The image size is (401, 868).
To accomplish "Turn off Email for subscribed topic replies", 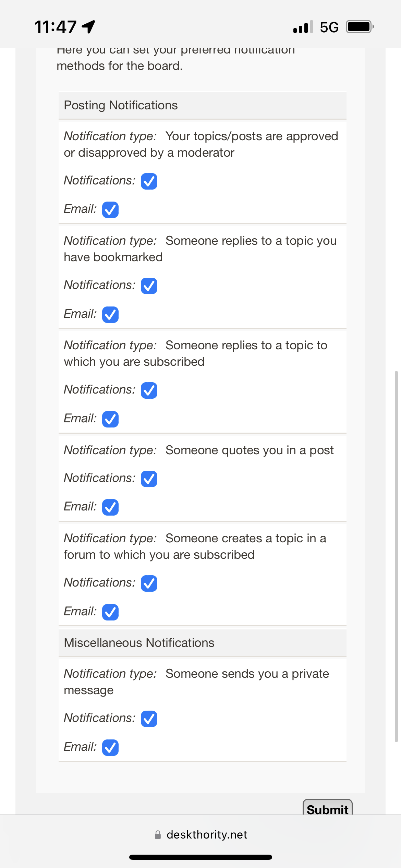I will (110, 419).
